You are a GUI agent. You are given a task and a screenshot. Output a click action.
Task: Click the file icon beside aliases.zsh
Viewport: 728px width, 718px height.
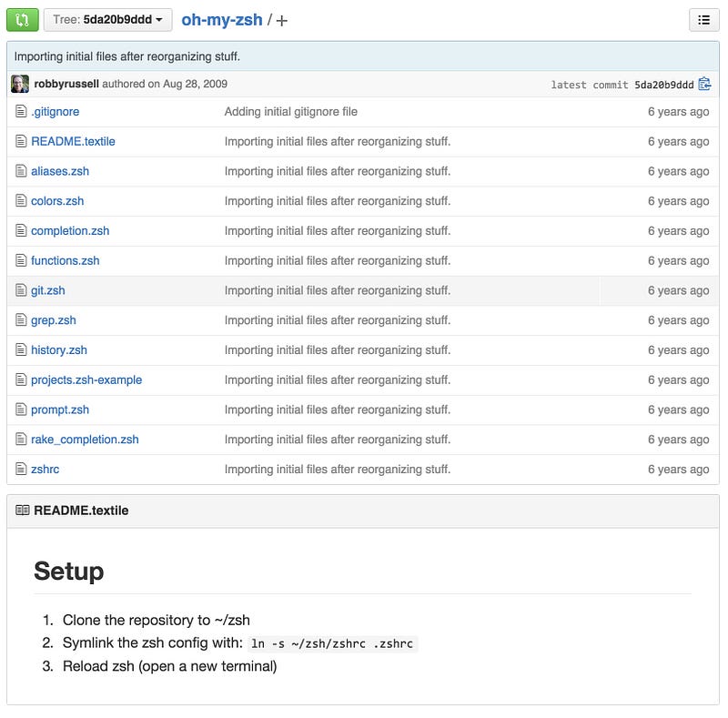(x=21, y=171)
